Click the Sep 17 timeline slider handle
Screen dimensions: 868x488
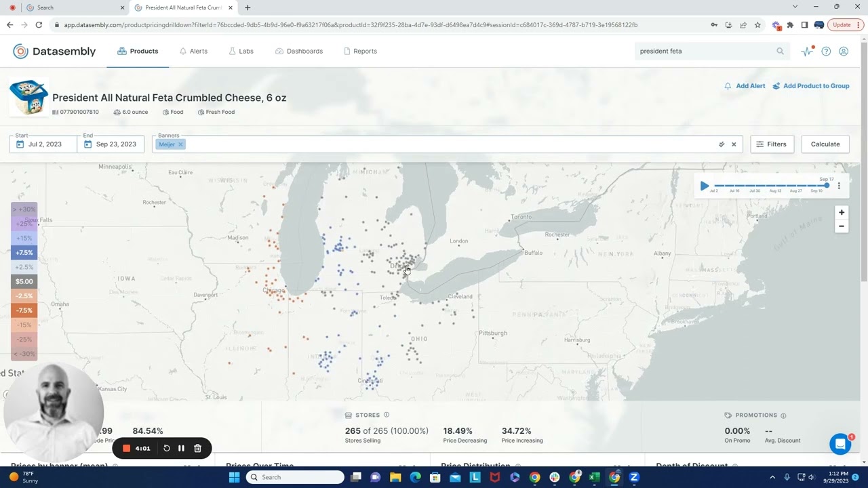coord(827,186)
